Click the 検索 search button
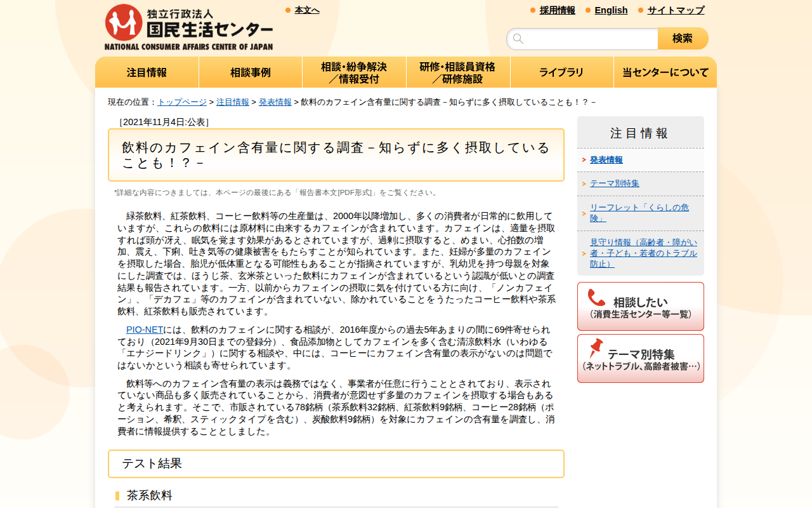Viewport: 812px width, 508px height. (683, 39)
